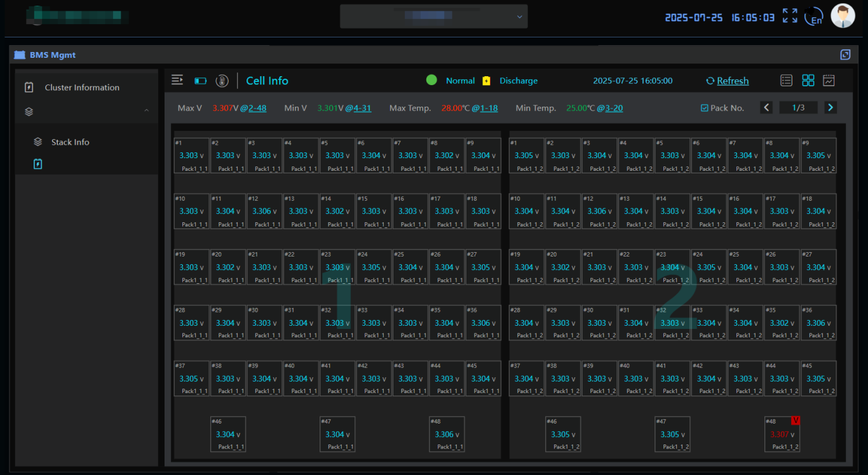Open Stack Info in the sidebar

pos(70,142)
